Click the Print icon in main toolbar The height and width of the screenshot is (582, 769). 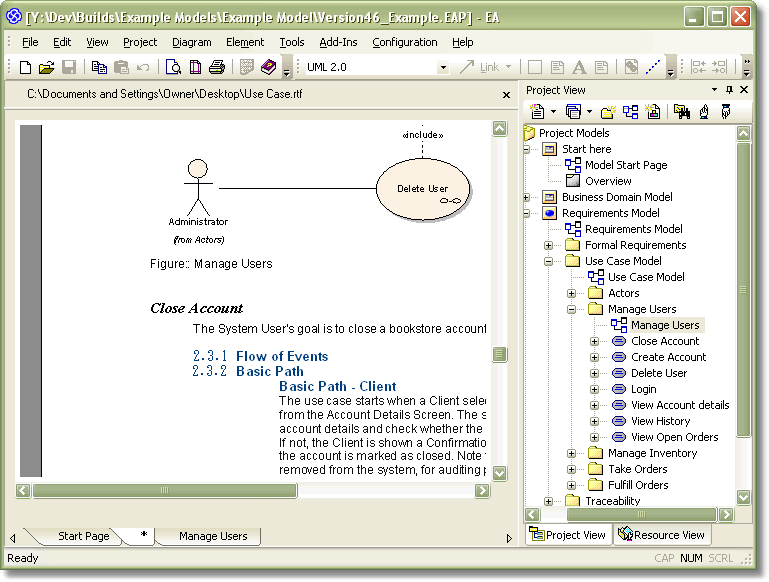217,68
